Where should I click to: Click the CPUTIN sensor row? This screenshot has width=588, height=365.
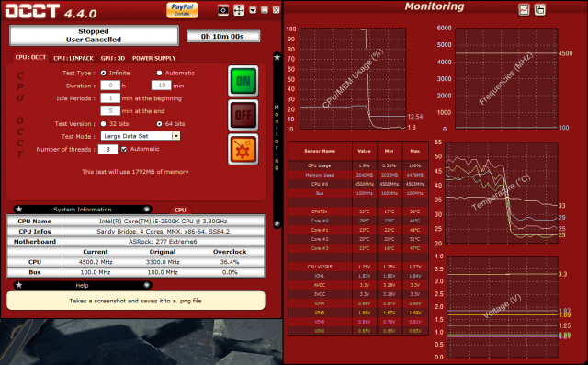358,211
